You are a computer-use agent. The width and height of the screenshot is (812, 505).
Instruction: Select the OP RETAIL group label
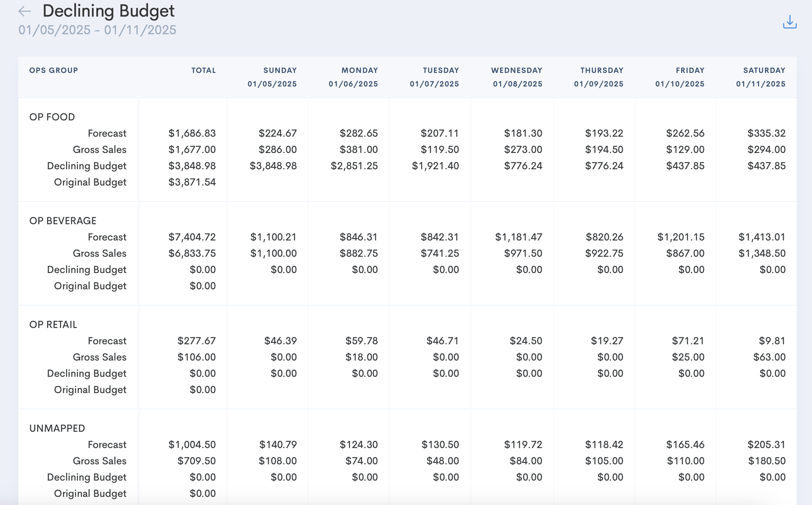point(53,324)
